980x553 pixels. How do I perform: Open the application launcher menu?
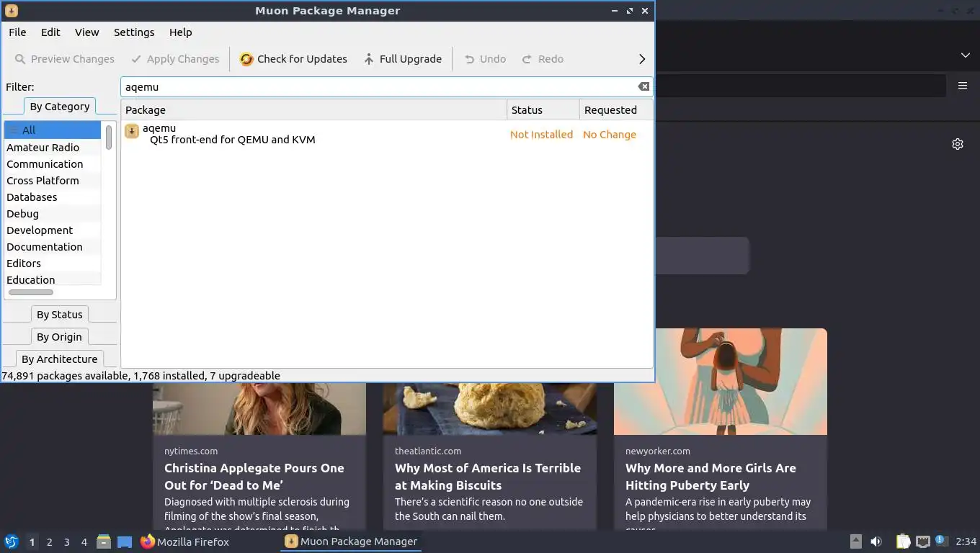(x=12, y=541)
